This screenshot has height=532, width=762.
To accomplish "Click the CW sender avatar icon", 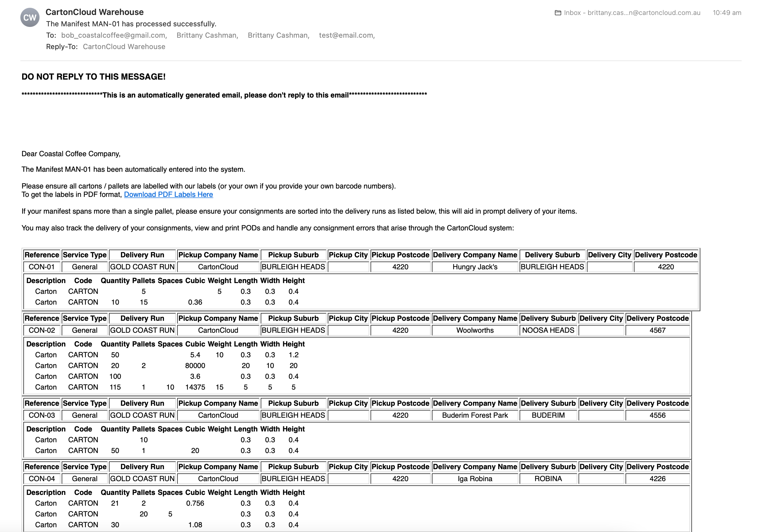I will click(30, 18).
